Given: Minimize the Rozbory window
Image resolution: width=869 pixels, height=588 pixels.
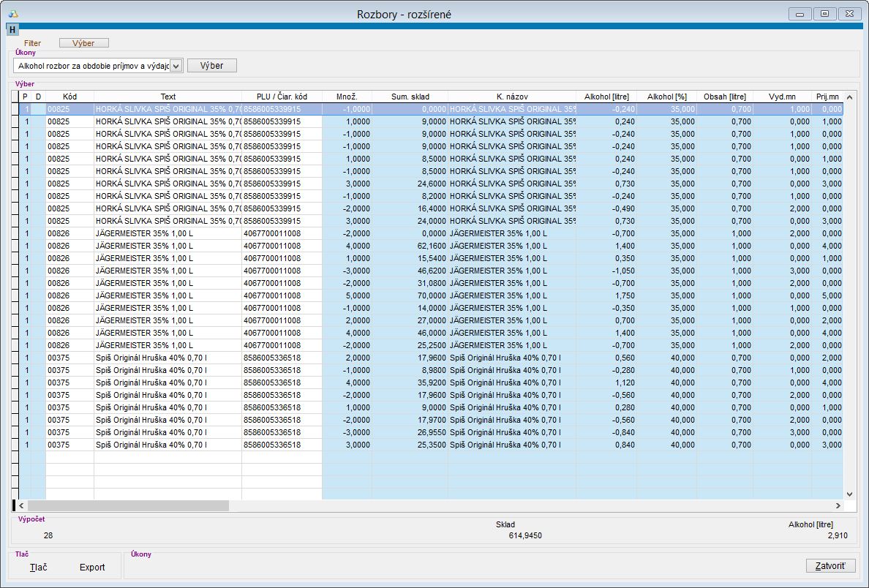Looking at the screenshot, I should [800, 14].
